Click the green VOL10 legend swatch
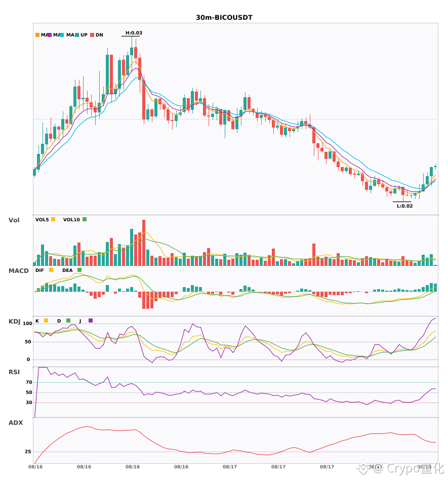 85,219
